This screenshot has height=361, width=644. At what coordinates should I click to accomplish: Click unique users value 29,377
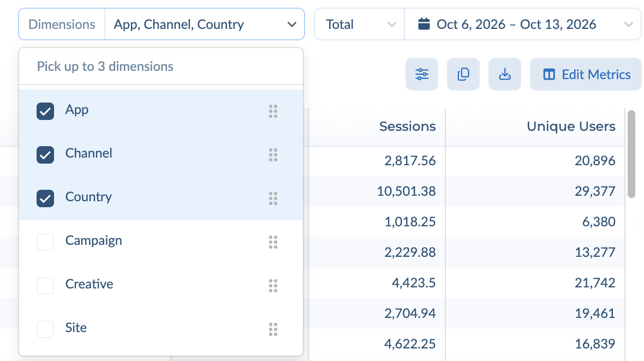595,191
